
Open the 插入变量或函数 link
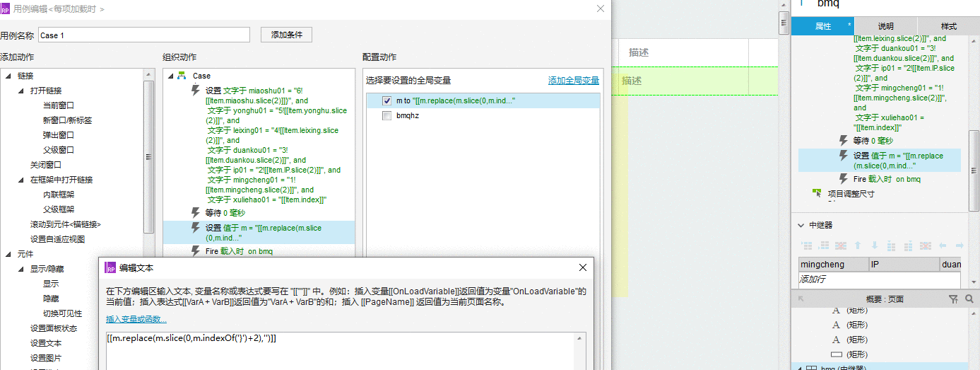(136, 319)
